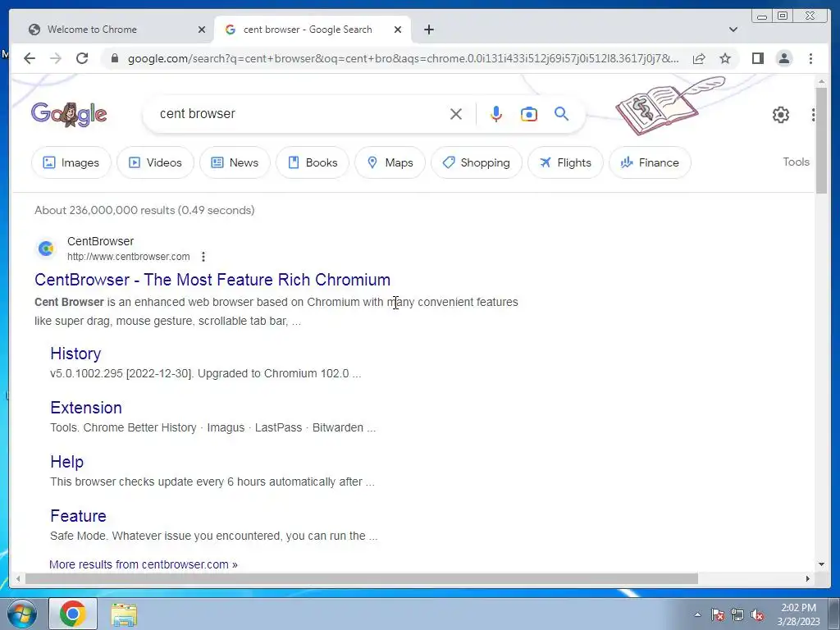Image resolution: width=840 pixels, height=630 pixels.
Task: Show hidden system tray icons
Action: [x=697, y=614]
